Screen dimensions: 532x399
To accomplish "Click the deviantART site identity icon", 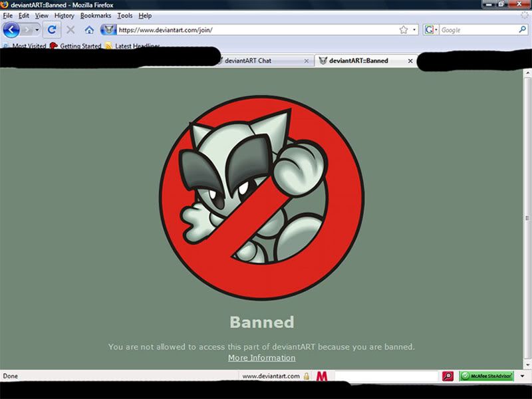I will pyautogui.click(x=108, y=30).
